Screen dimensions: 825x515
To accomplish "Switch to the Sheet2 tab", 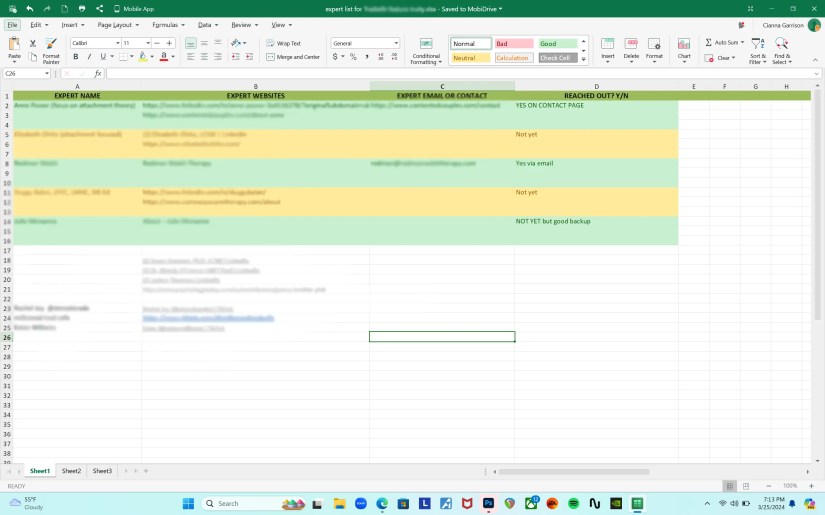I will (x=71, y=471).
